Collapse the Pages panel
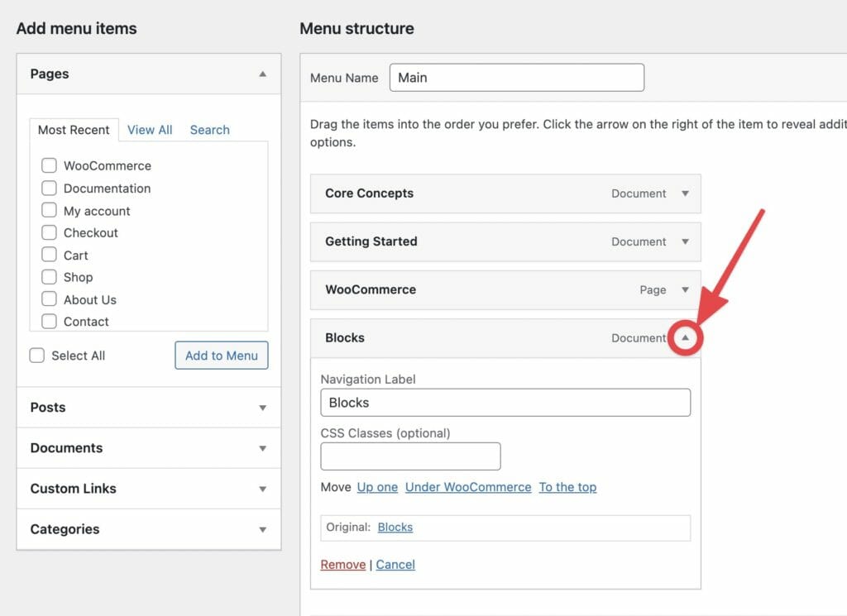Viewport: 847px width, 616px height. tap(262, 74)
